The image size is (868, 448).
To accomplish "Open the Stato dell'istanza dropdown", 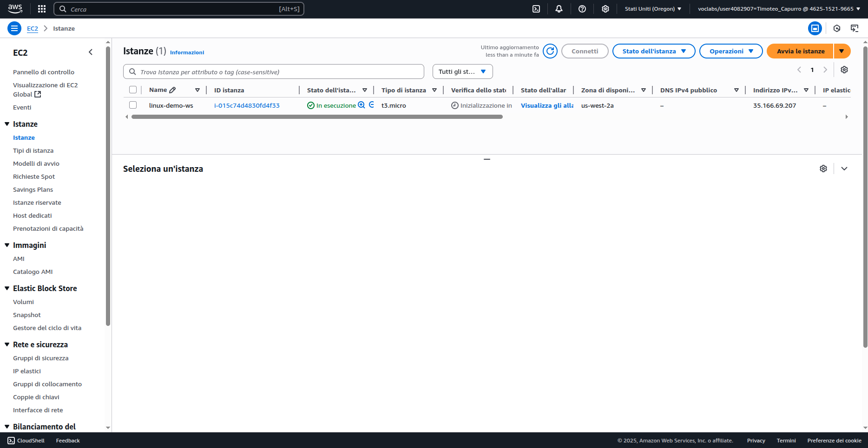I will point(654,51).
